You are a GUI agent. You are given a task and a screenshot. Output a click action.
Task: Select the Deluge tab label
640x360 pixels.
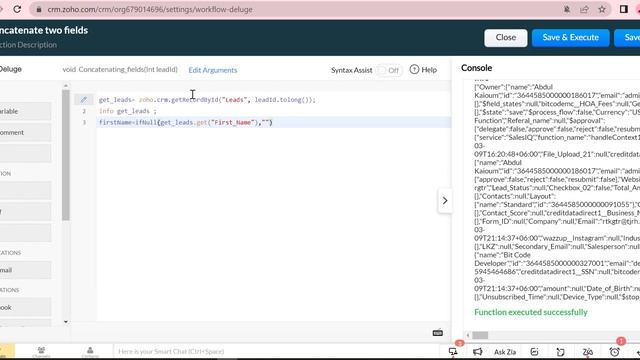click(11, 69)
